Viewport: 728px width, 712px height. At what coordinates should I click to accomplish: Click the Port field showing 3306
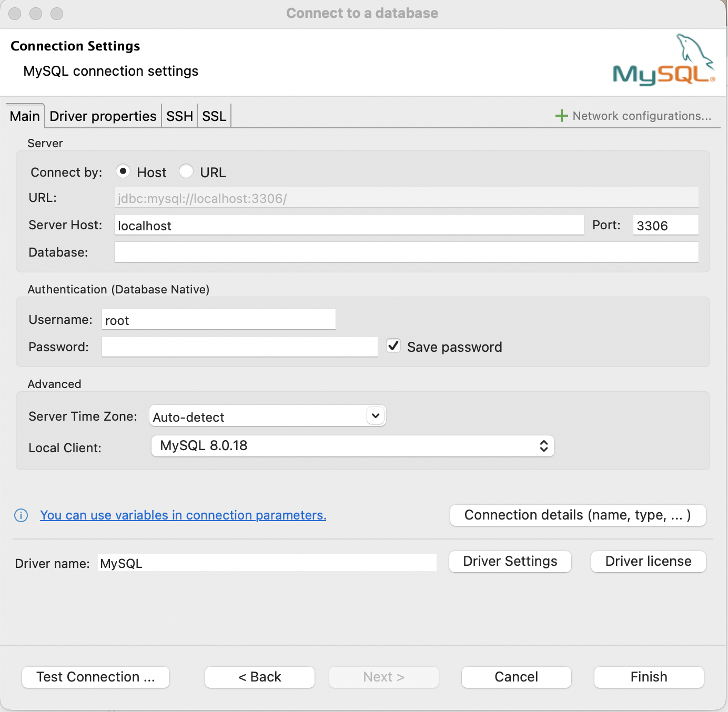666,225
